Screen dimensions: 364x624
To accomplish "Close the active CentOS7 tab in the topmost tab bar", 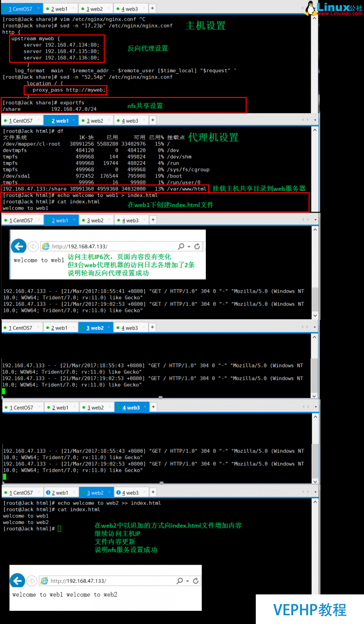I will pos(38,9).
